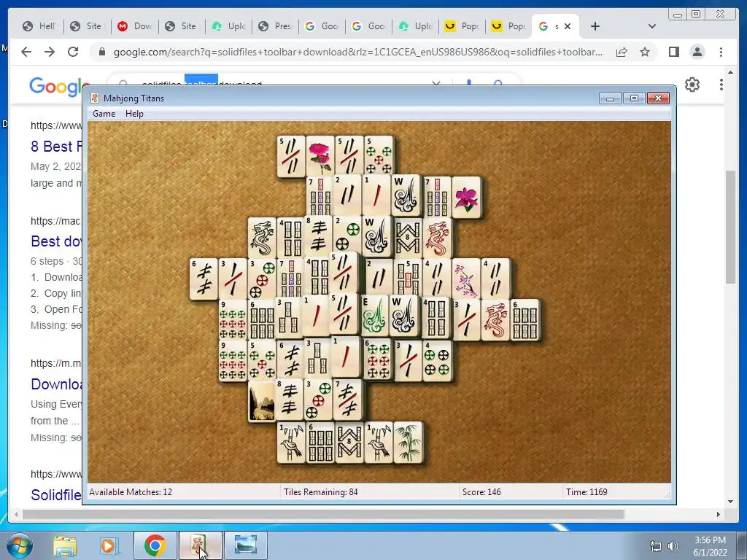Open the Downloa search result link
This screenshot has height=560, width=747.
point(56,384)
